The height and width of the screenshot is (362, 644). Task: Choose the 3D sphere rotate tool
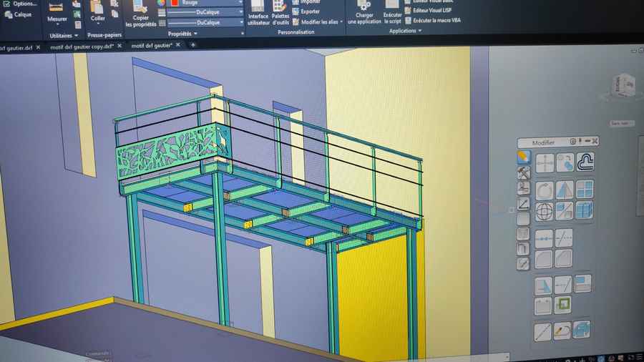pyautogui.click(x=545, y=212)
